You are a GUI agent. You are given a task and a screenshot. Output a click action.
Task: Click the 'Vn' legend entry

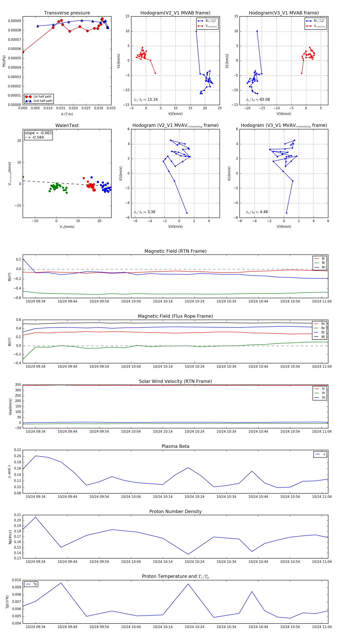(x=320, y=398)
